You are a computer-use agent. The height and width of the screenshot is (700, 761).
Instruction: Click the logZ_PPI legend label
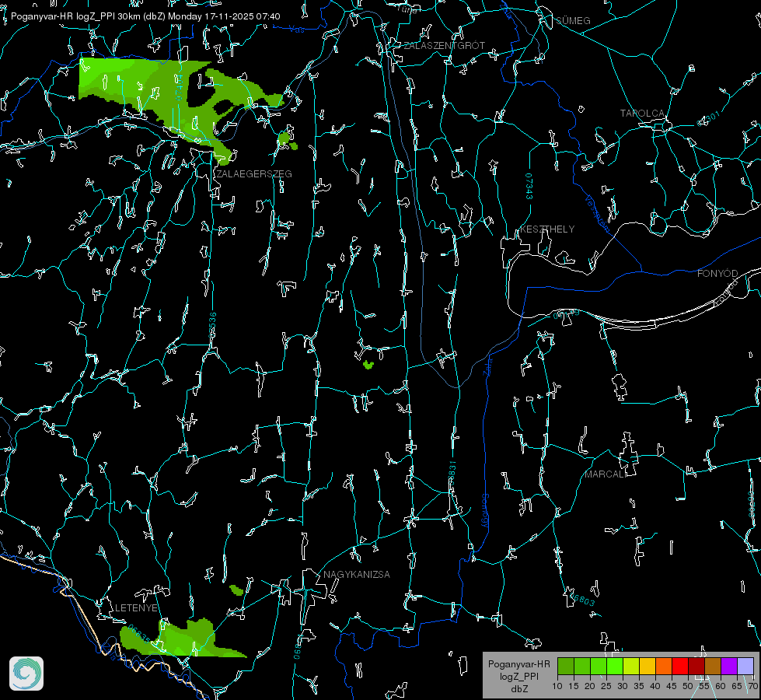(518, 677)
